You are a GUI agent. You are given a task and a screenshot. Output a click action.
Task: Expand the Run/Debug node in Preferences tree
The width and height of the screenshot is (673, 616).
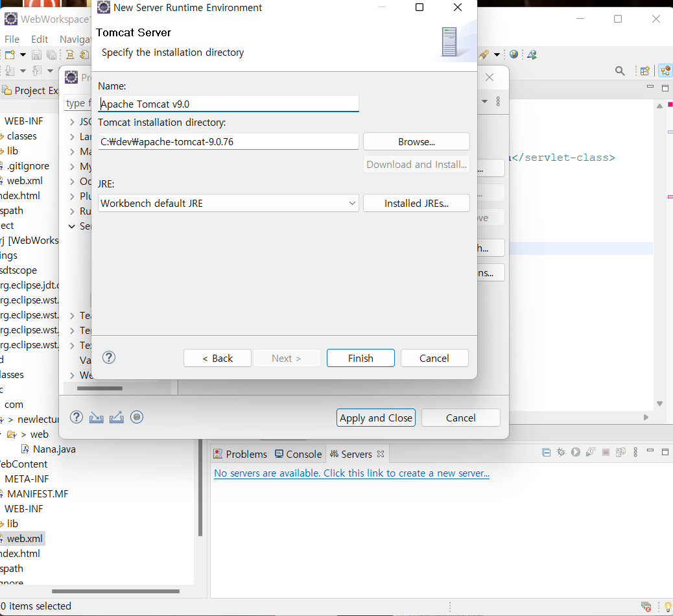pos(72,211)
